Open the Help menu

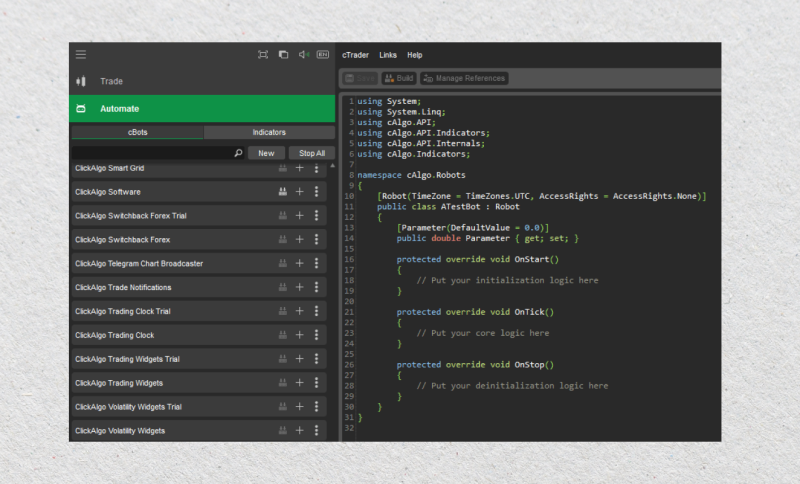pyautogui.click(x=414, y=55)
